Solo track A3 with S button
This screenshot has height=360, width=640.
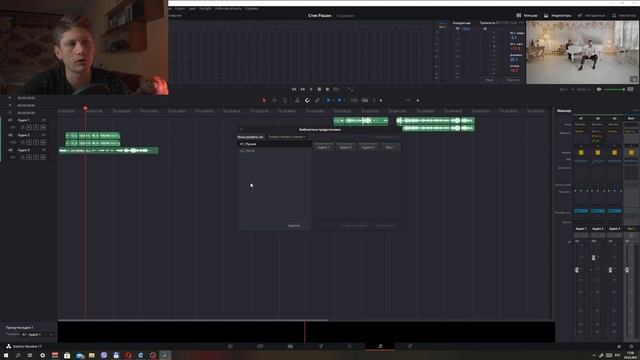coord(36,157)
